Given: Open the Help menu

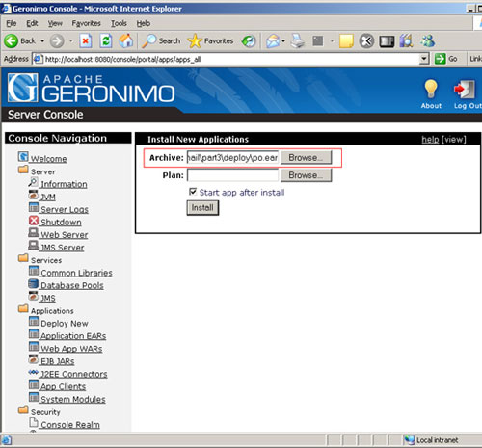Looking at the screenshot, I should [144, 23].
